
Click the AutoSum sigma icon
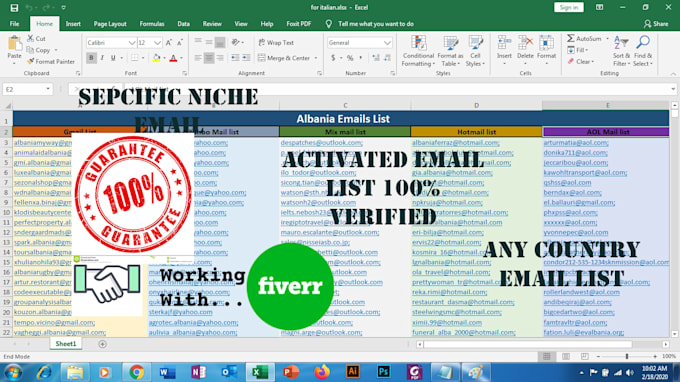click(x=571, y=39)
